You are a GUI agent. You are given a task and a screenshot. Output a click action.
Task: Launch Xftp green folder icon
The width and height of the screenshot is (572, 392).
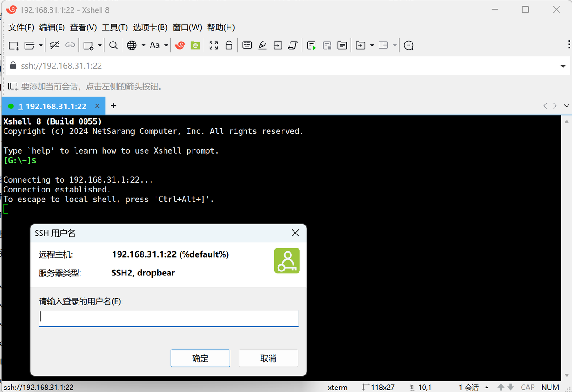pyautogui.click(x=195, y=45)
